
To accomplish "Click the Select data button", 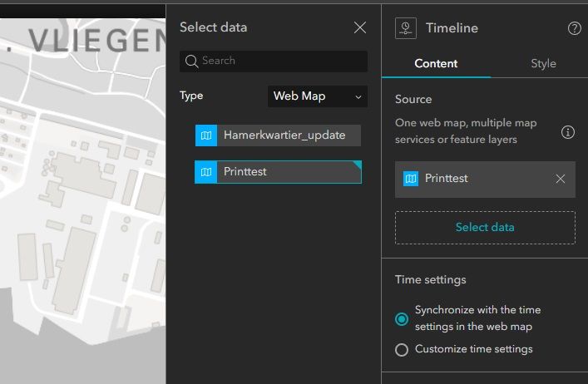I will click(x=485, y=227).
